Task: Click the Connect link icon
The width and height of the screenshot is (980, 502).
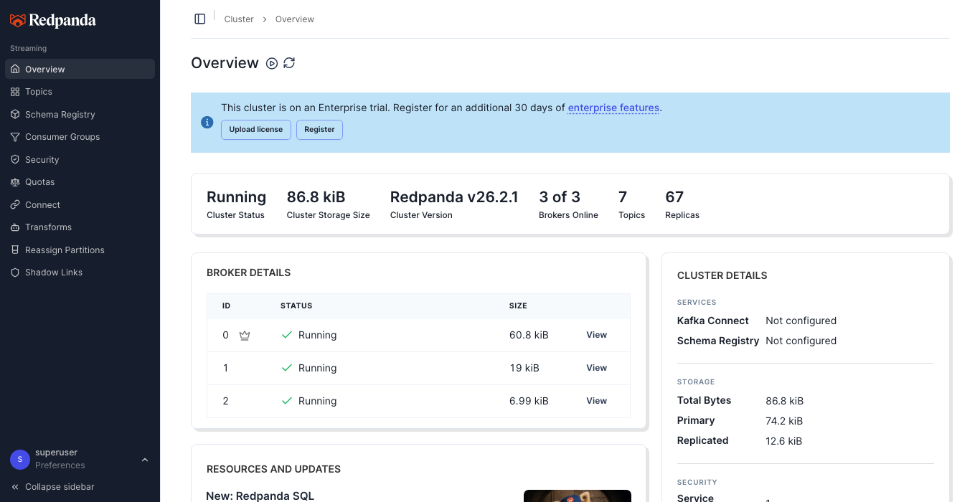Action: (x=15, y=205)
